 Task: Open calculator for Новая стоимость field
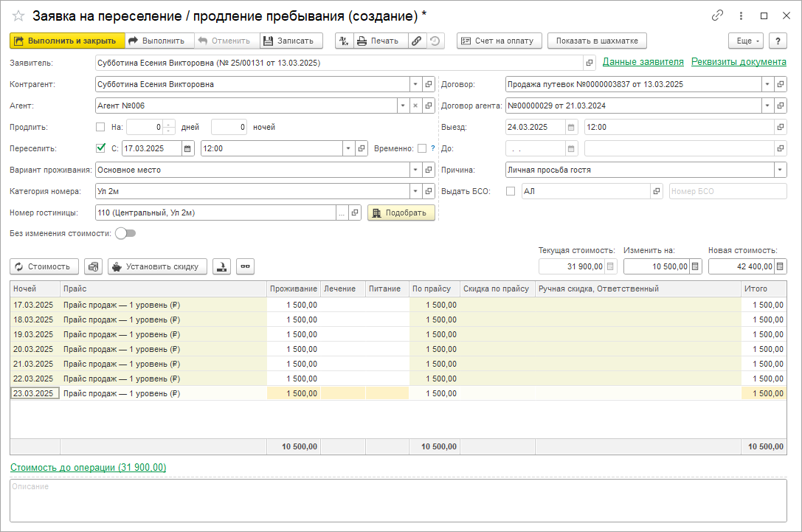pyautogui.click(x=781, y=266)
